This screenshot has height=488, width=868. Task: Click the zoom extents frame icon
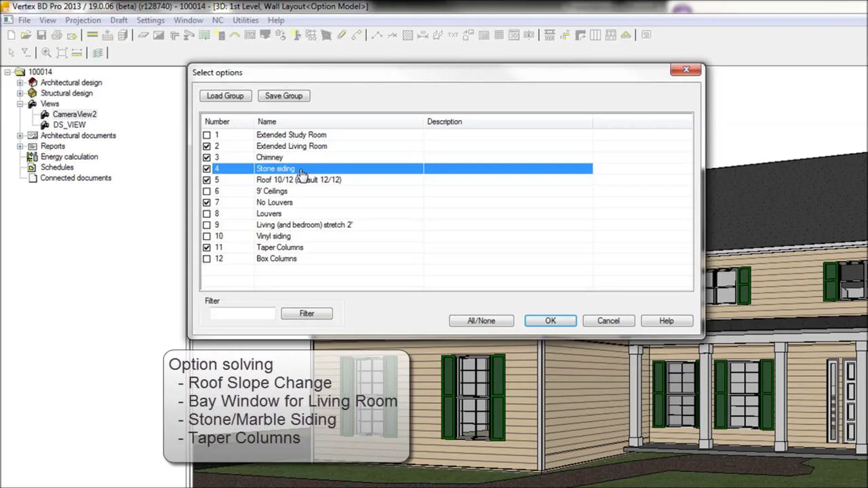pos(62,52)
